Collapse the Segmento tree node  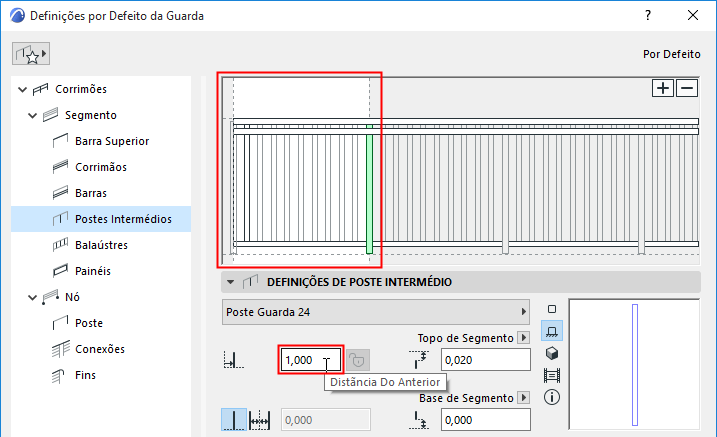(x=32, y=116)
